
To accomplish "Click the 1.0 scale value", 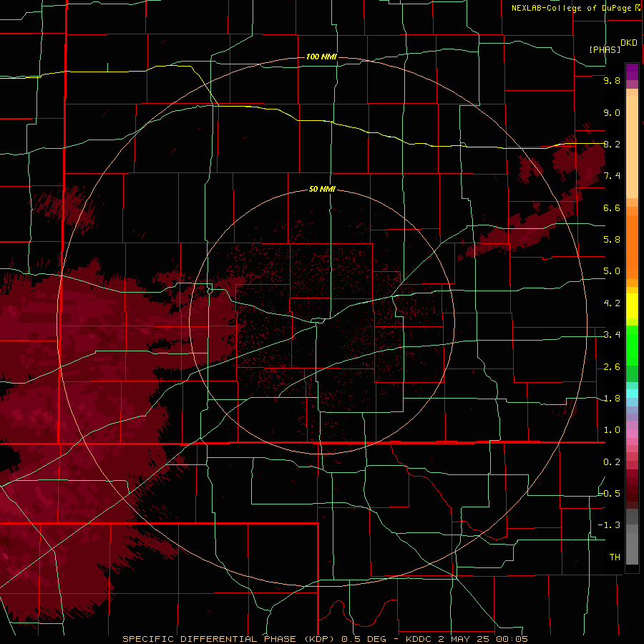I will pyautogui.click(x=612, y=430).
